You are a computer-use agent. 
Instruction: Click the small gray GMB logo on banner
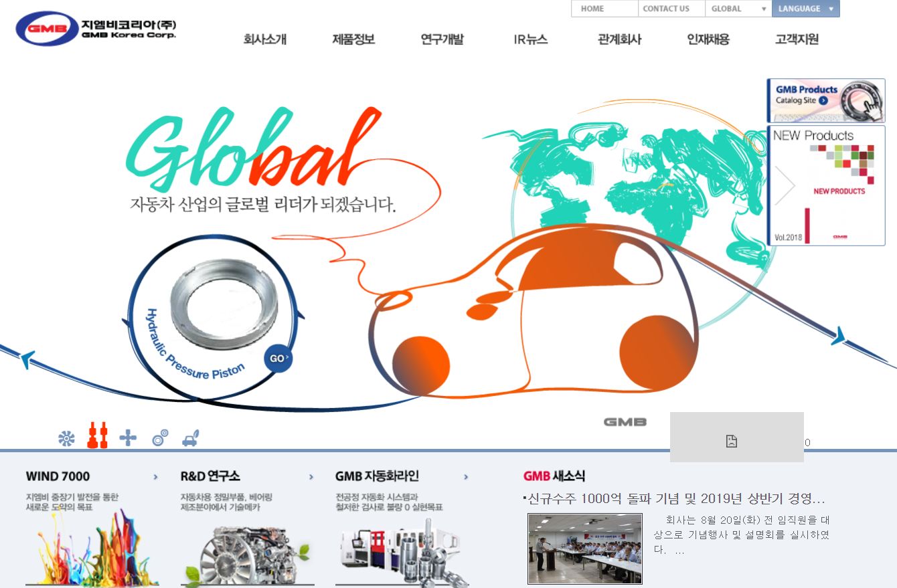point(625,422)
